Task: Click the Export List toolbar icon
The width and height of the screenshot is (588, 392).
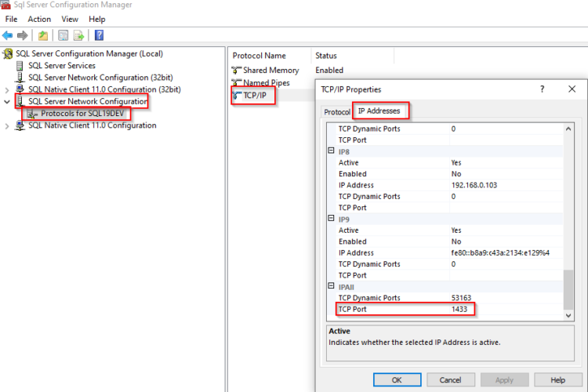Action: (78, 35)
